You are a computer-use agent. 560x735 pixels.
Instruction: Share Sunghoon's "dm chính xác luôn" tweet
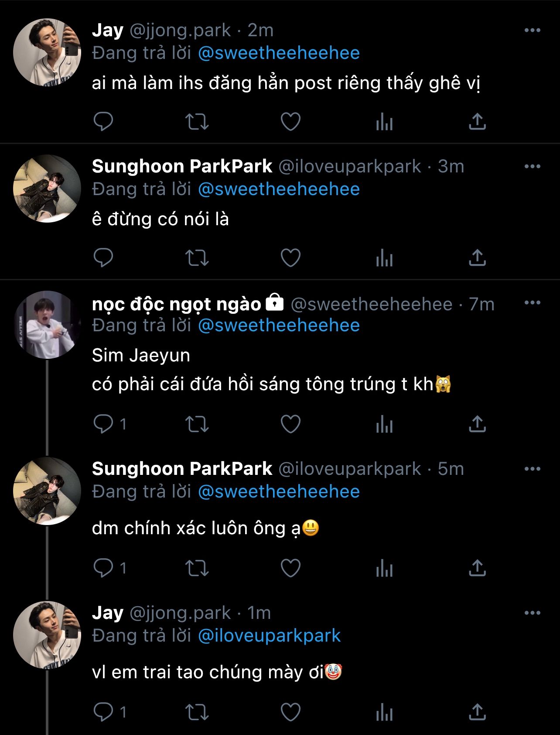coord(477,568)
